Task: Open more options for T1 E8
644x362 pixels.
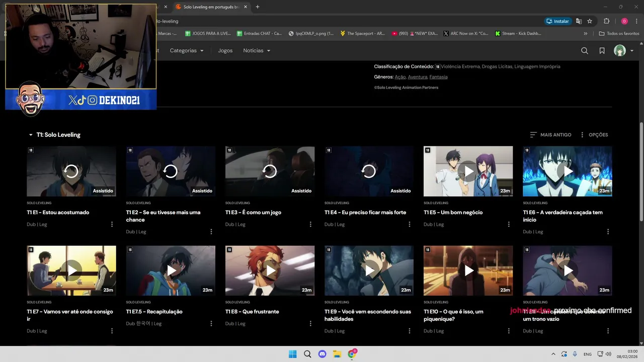Action: click(x=310, y=324)
